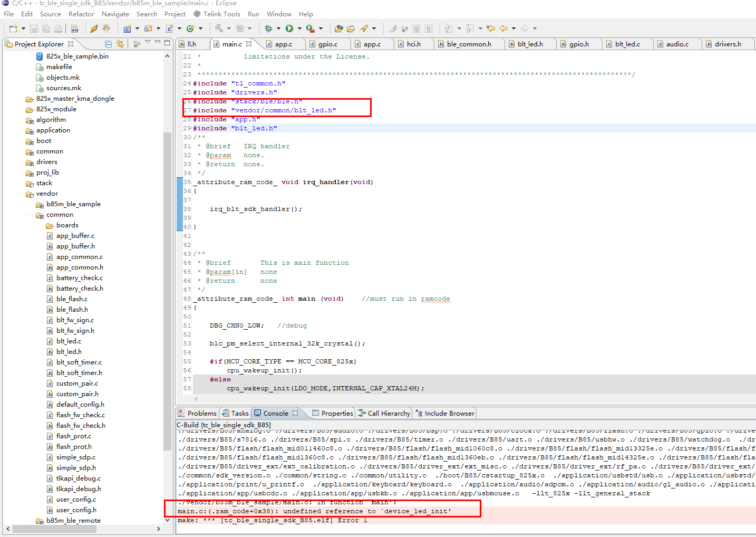Toggle Link with Editor in Project Explorer
The height and width of the screenshot is (537, 756).
[x=120, y=44]
